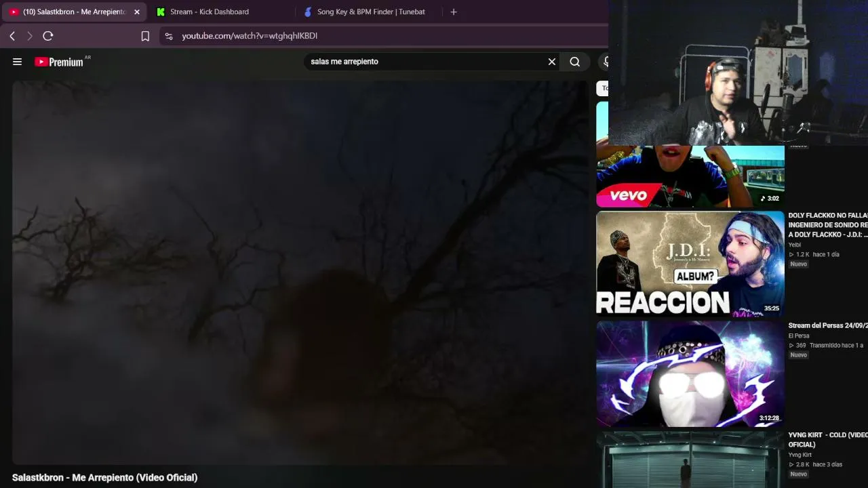This screenshot has width=868, height=488.
Task: Click title 'Salastkbron - Me Arrepiento (Video Oficial)'
Action: point(105,478)
